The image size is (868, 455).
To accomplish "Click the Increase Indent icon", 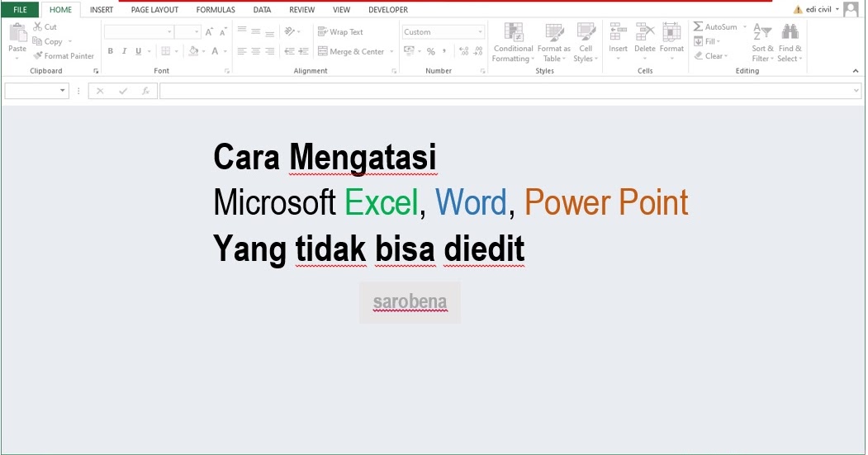I will click(303, 51).
